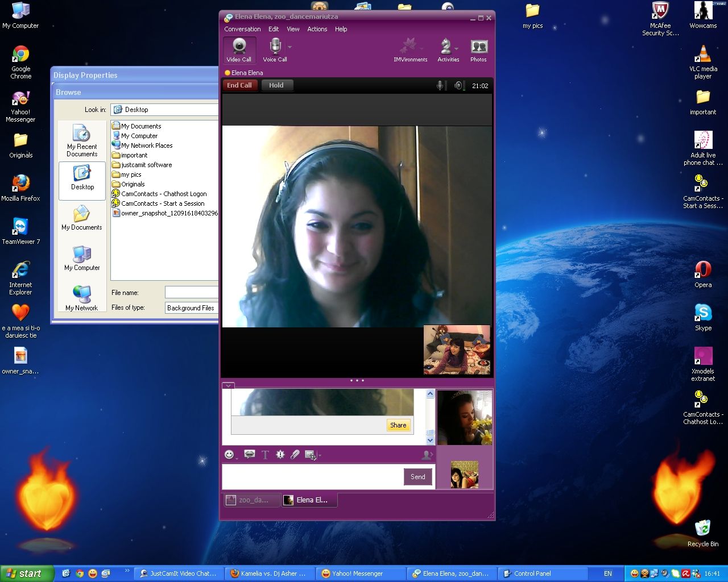The width and height of the screenshot is (728, 582).
Task: Open Opera desktop shortcut
Action: [x=703, y=274]
